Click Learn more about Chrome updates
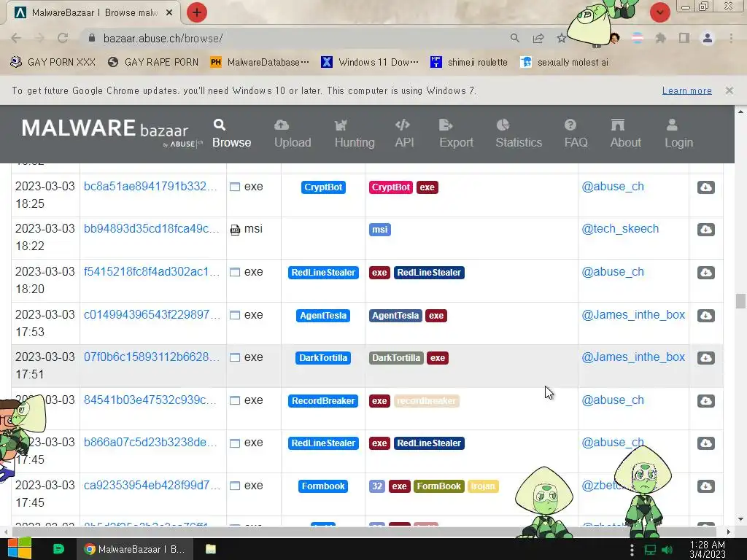This screenshot has height=560, width=747. [x=687, y=90]
